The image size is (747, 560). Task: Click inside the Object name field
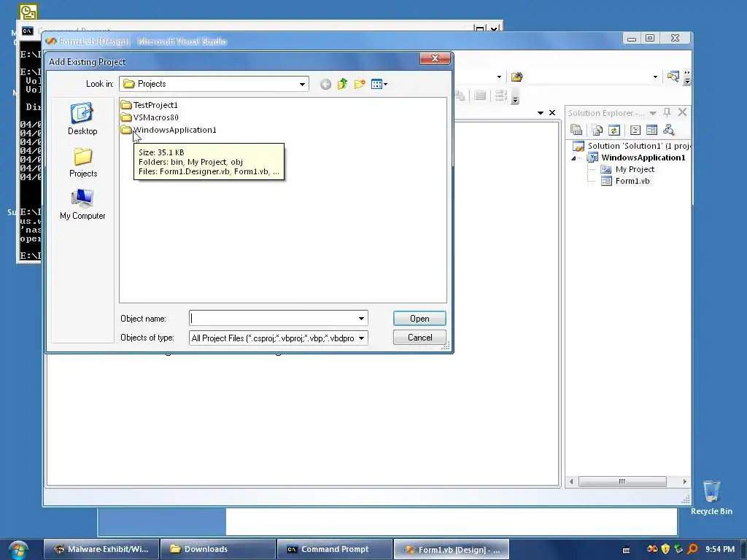[x=273, y=318]
